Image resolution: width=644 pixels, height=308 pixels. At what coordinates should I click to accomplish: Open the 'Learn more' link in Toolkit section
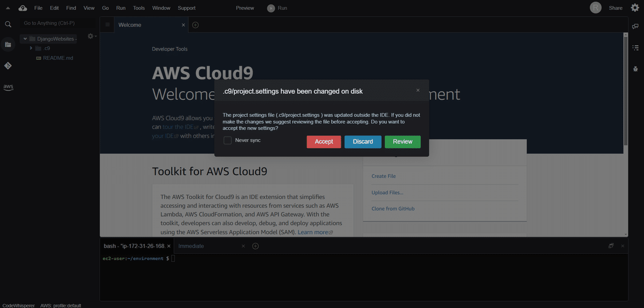(x=315, y=232)
